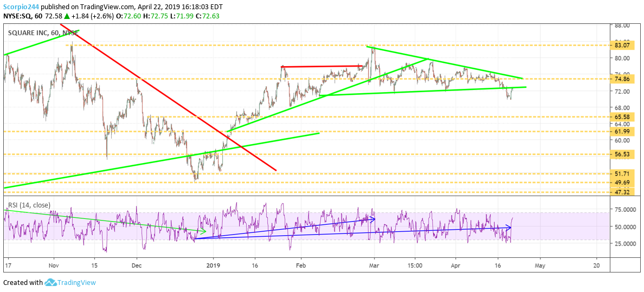Viewport: 644px width, 292px height.
Task: Click the 2019 marker on time axis
Action: click(214, 266)
